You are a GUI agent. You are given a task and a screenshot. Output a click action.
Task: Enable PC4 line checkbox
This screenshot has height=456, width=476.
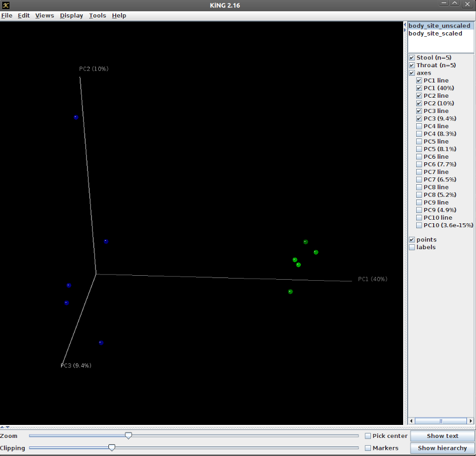[419, 126]
